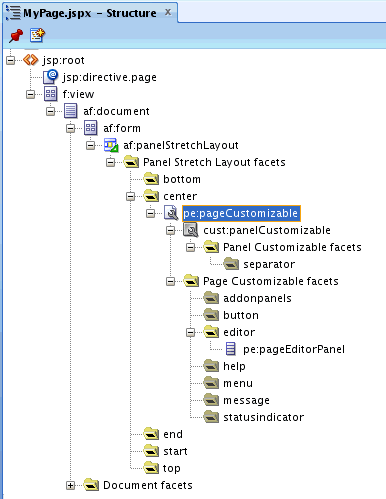Select the help facet label
The width and height of the screenshot is (386, 499).
coord(234,366)
